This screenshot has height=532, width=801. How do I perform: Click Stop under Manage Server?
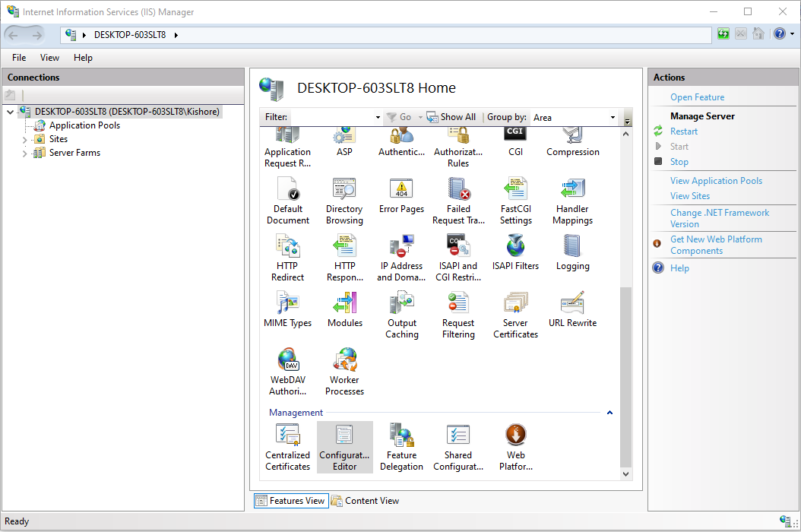pos(679,161)
